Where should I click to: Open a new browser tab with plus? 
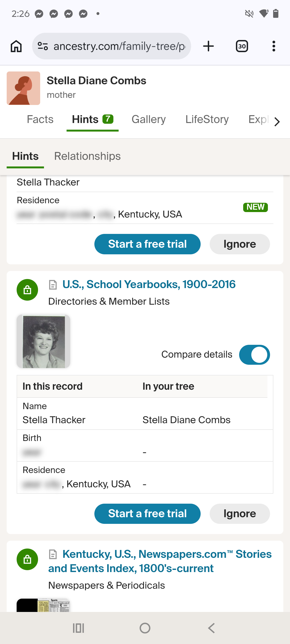(x=208, y=46)
